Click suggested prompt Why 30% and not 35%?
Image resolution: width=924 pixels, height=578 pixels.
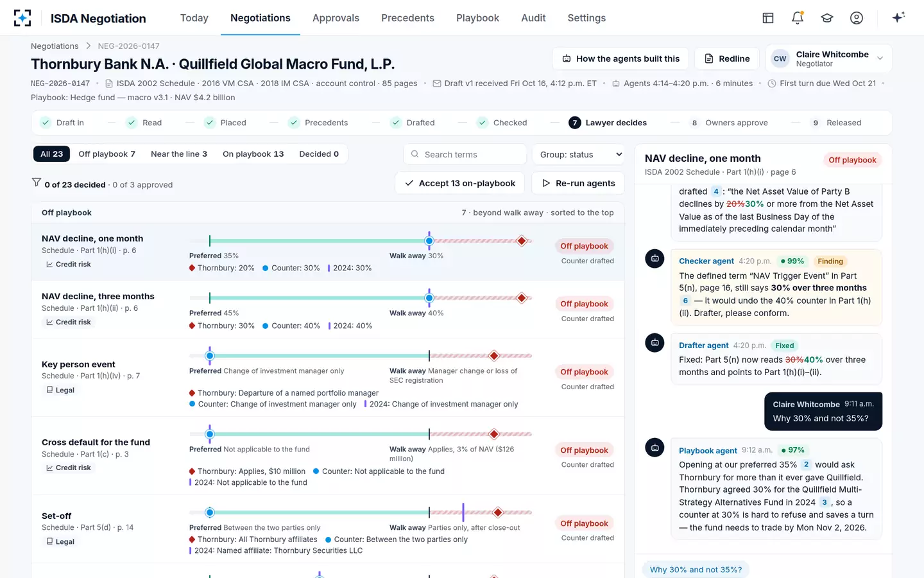click(x=696, y=570)
